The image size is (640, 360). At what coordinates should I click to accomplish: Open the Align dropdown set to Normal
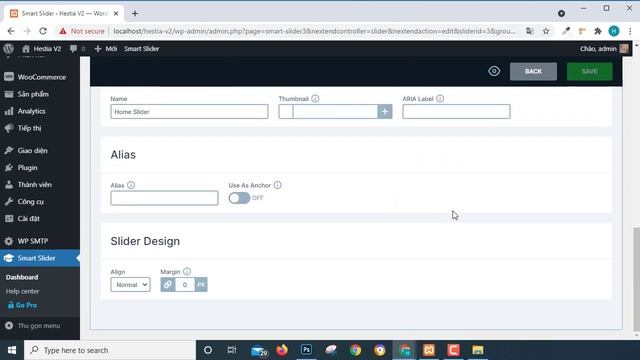(130, 284)
